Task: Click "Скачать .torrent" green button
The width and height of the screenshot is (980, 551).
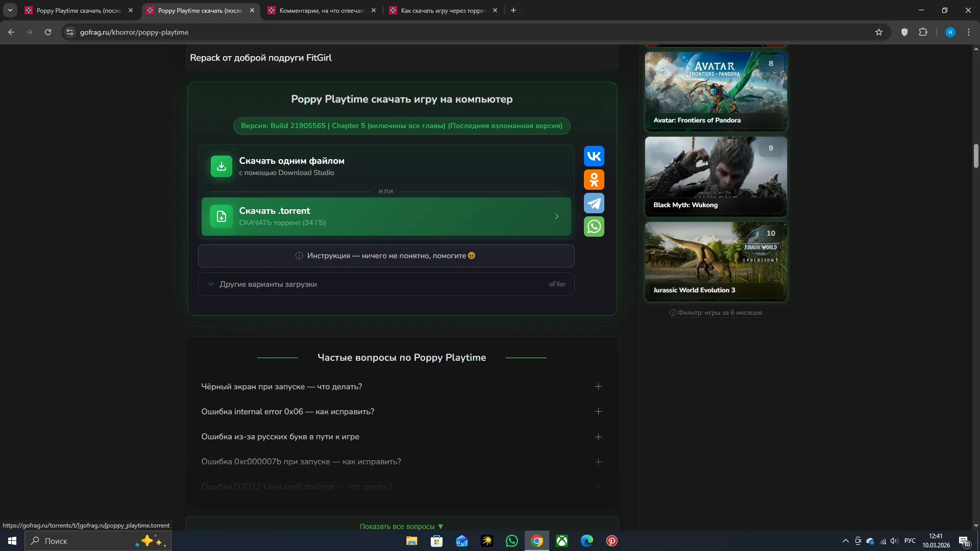Action: tap(386, 216)
